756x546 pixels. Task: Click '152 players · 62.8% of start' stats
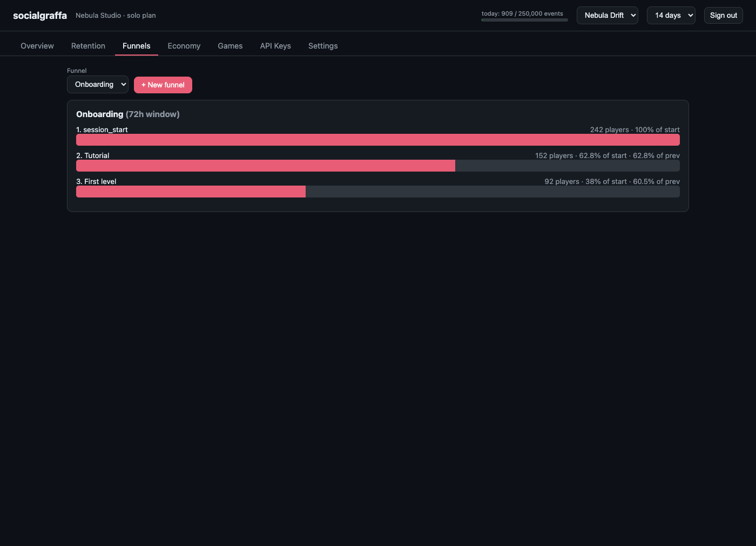pyautogui.click(x=607, y=155)
